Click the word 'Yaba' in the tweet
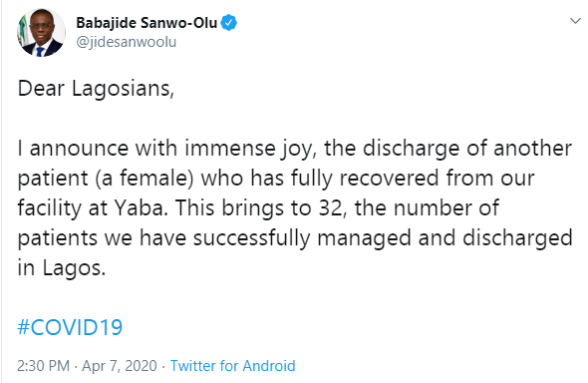588x383 pixels. 141,207
